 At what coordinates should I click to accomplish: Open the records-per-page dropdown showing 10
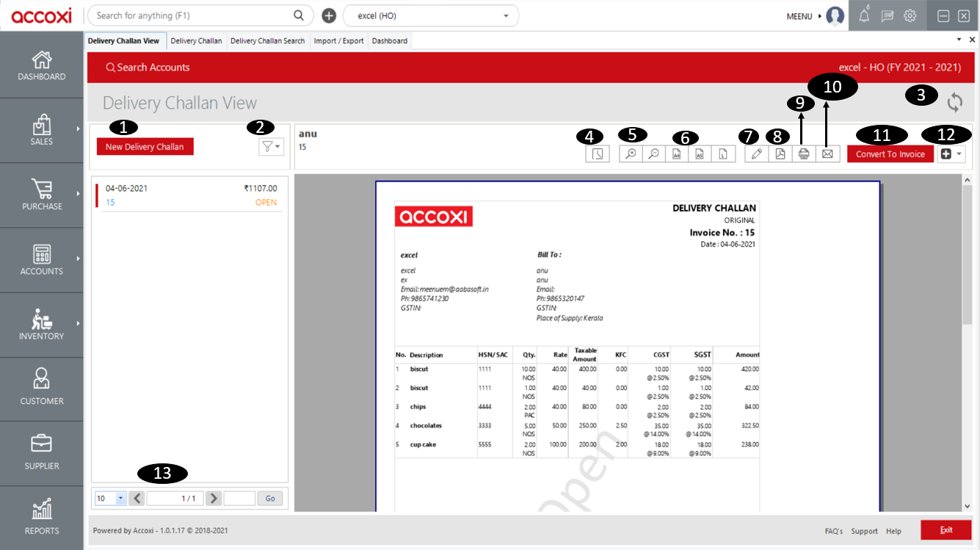pyautogui.click(x=109, y=498)
